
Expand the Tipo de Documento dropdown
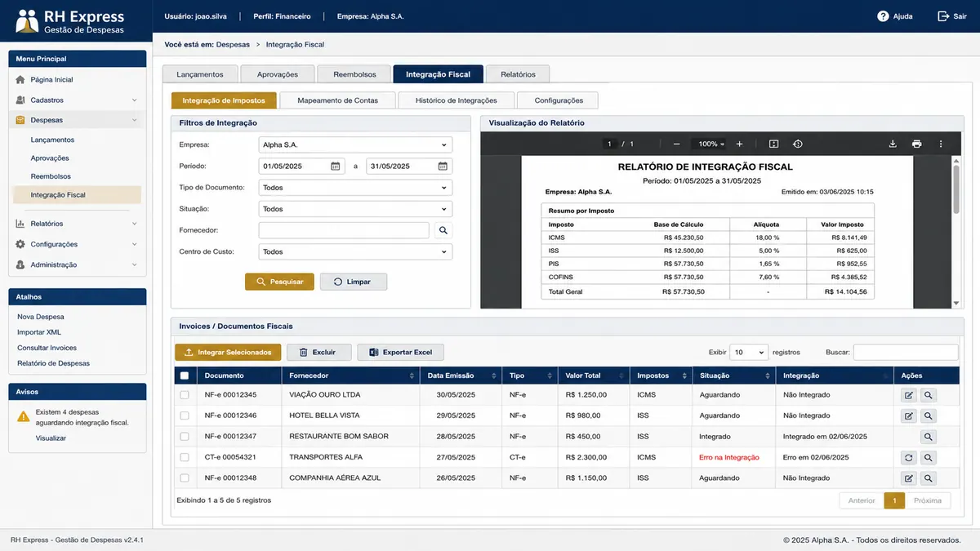point(355,188)
